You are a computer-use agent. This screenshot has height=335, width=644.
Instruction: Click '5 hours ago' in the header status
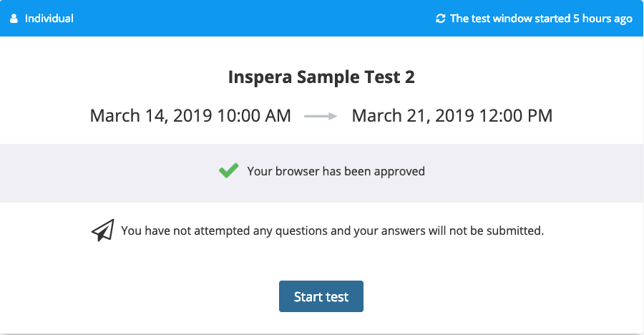603,19
